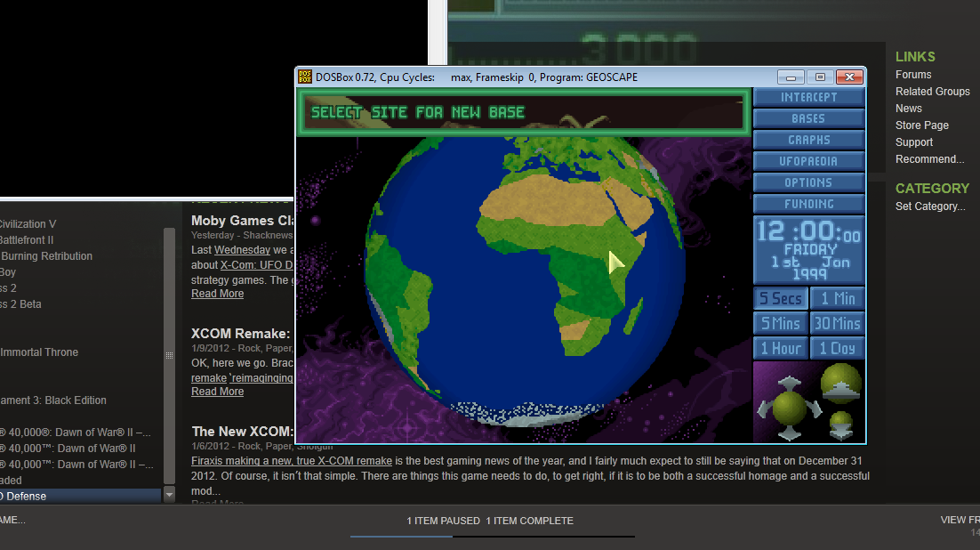
Task: Zoom out using the small globe icon
Action: (x=840, y=425)
